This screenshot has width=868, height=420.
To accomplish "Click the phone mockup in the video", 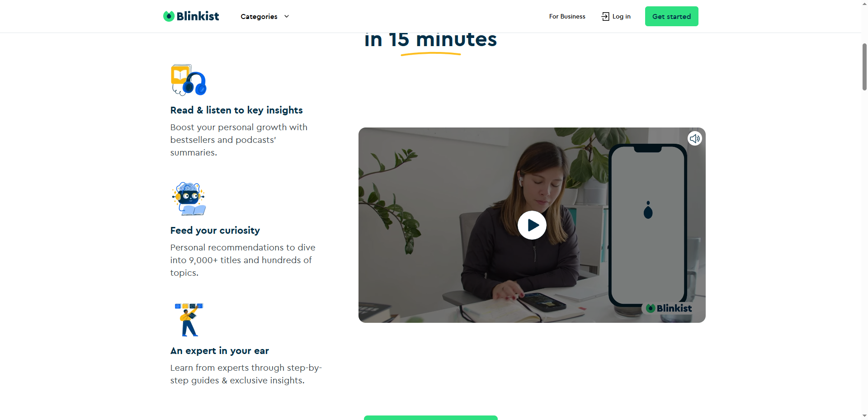I will (x=648, y=225).
